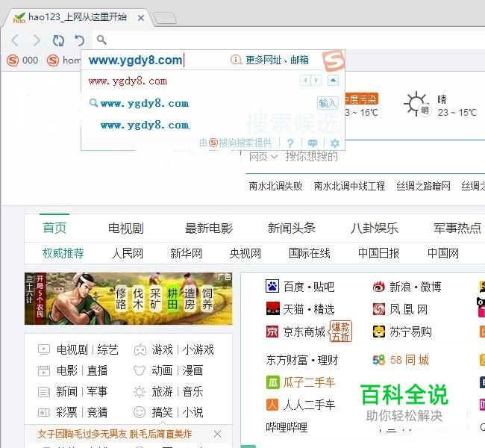Open the 央视网 link

[x=245, y=253]
